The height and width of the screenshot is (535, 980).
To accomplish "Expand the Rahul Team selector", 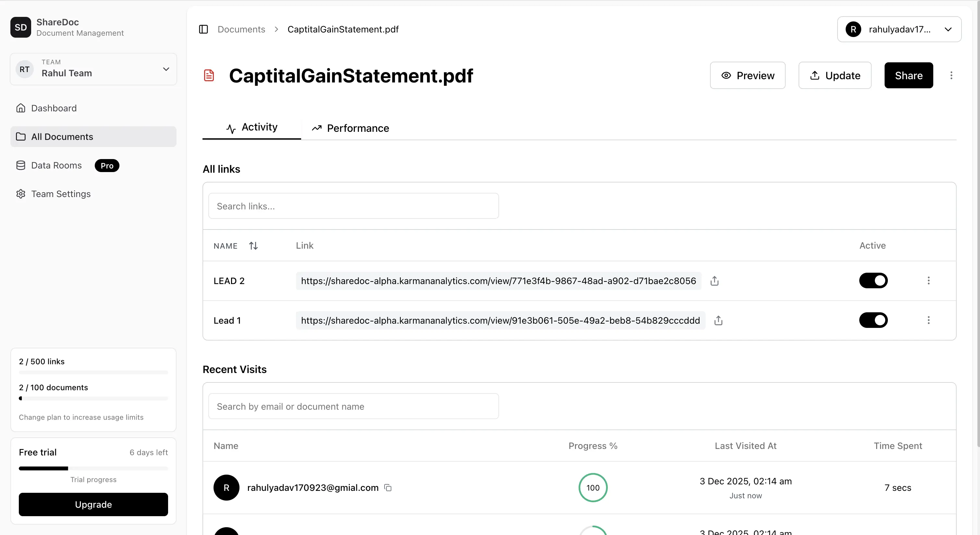I will click(93, 69).
